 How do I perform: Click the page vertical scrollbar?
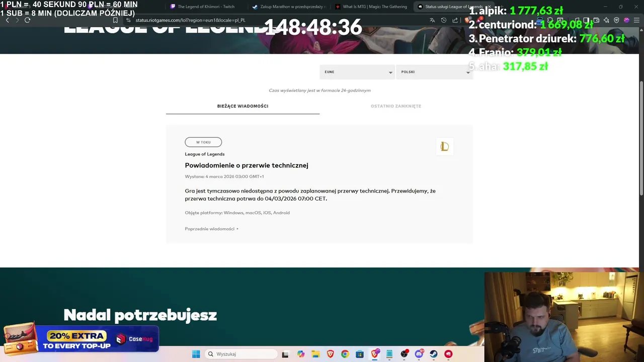tap(641, 138)
